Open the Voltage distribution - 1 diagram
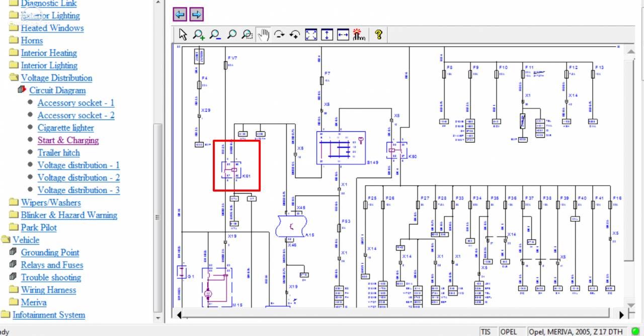 coord(79,165)
